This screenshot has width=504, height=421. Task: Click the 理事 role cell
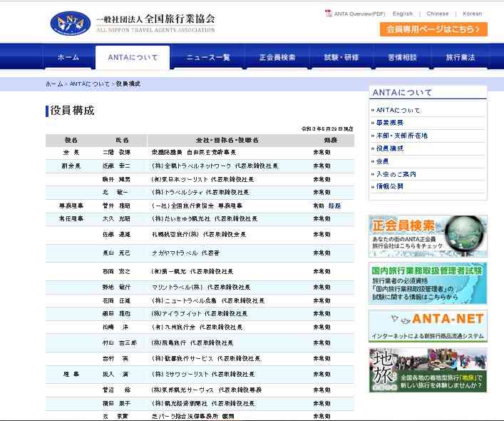pyautogui.click(x=71, y=374)
